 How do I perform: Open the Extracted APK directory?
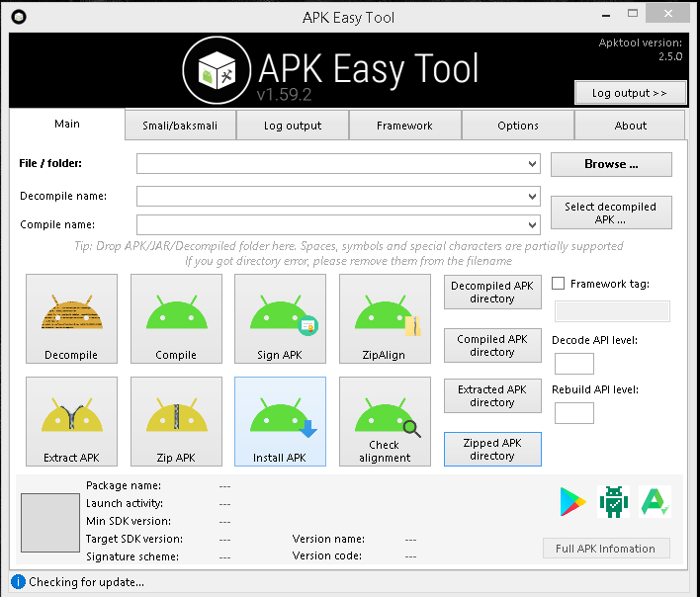[492, 395]
